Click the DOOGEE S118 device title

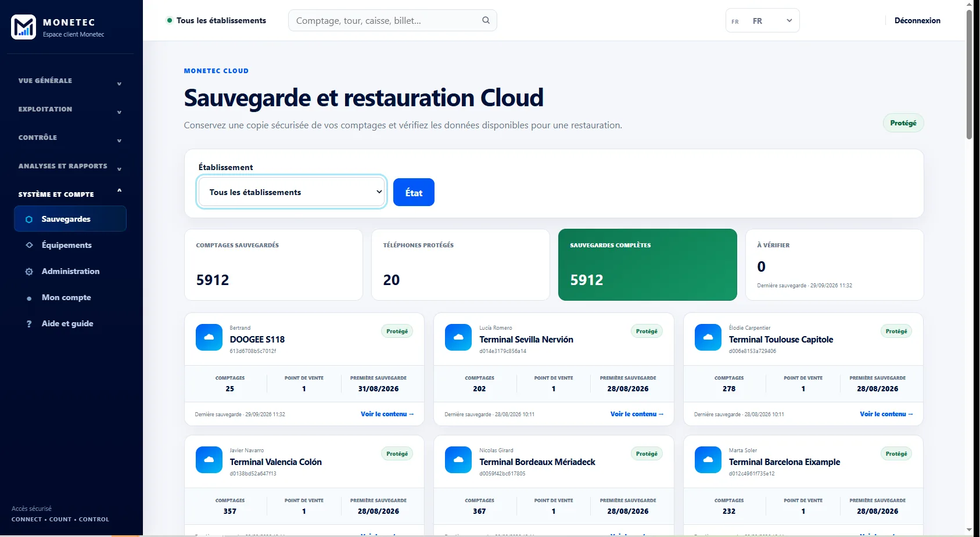click(x=257, y=340)
